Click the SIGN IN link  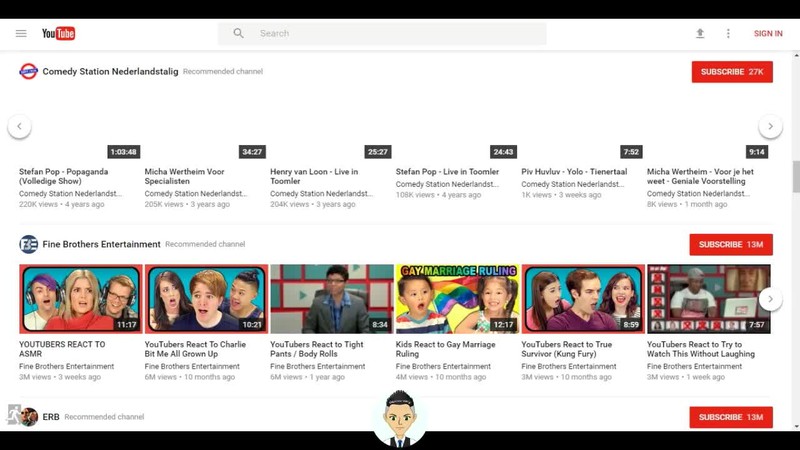pos(768,33)
